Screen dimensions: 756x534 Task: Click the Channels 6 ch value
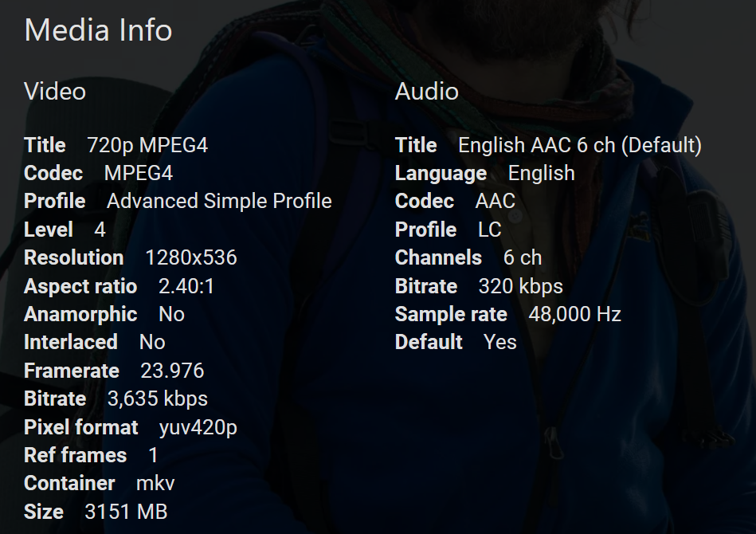point(522,257)
